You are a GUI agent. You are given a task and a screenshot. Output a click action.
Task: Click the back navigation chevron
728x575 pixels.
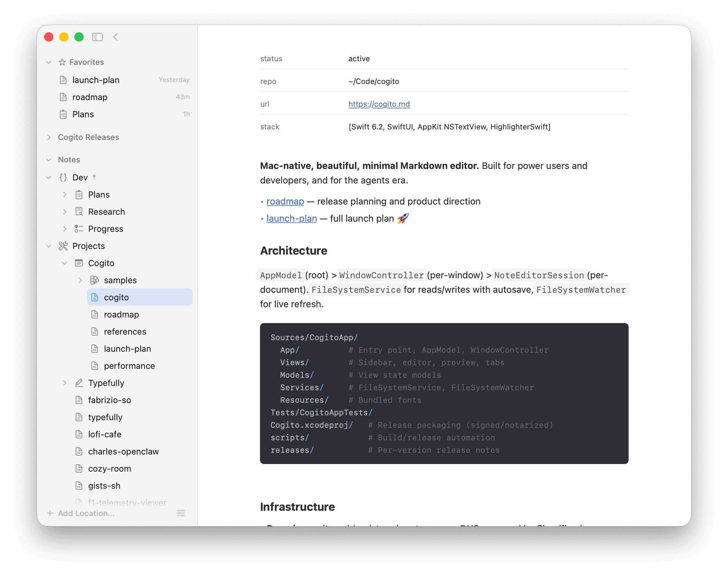(116, 37)
